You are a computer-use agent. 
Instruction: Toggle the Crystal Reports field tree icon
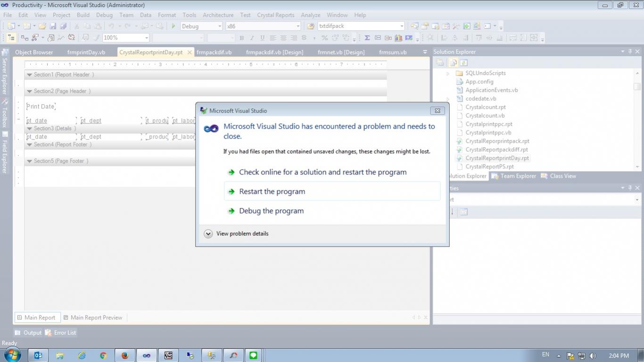(11, 38)
